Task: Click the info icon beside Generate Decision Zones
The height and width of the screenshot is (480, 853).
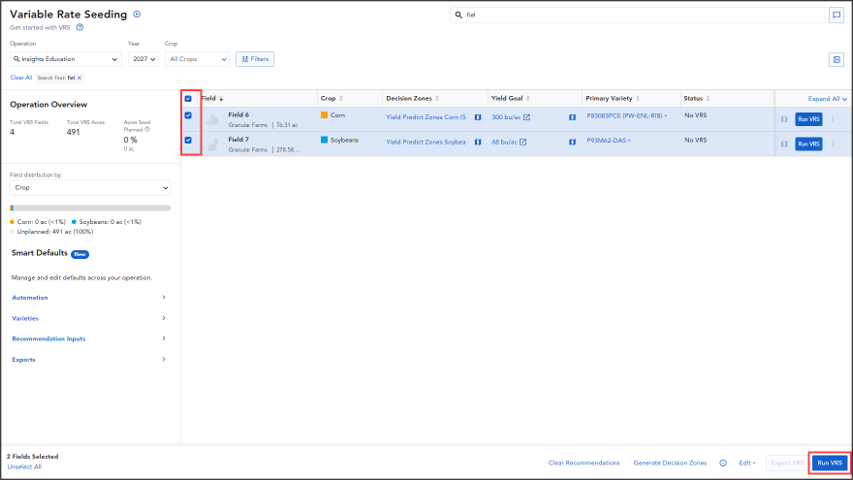Action: click(x=723, y=463)
